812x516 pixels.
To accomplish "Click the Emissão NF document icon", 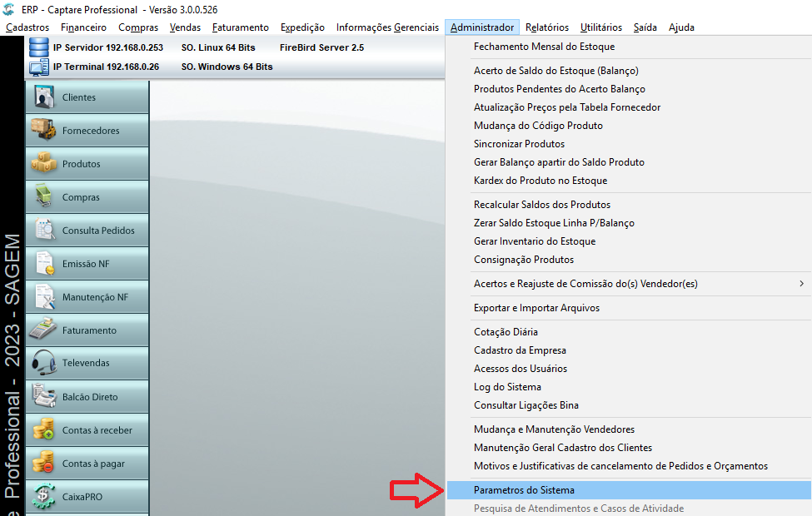I will (x=44, y=263).
